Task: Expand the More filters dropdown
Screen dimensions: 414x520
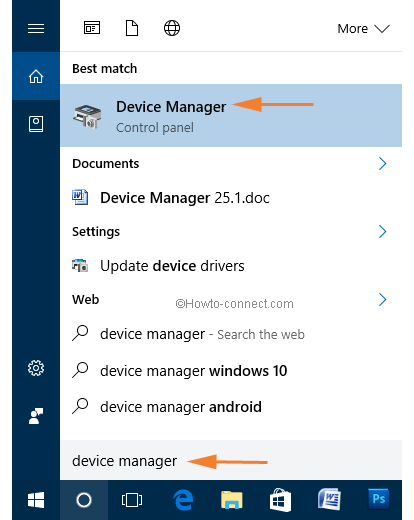Action: pos(363,29)
